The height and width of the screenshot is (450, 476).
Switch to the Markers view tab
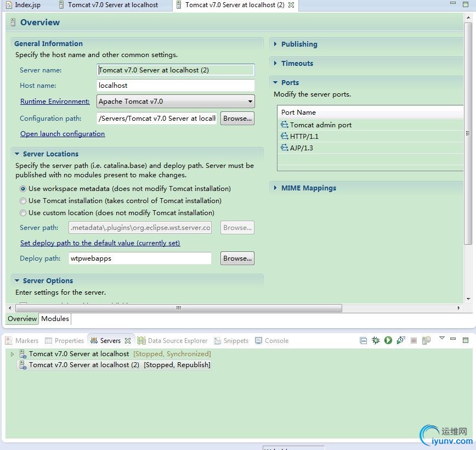click(22, 341)
